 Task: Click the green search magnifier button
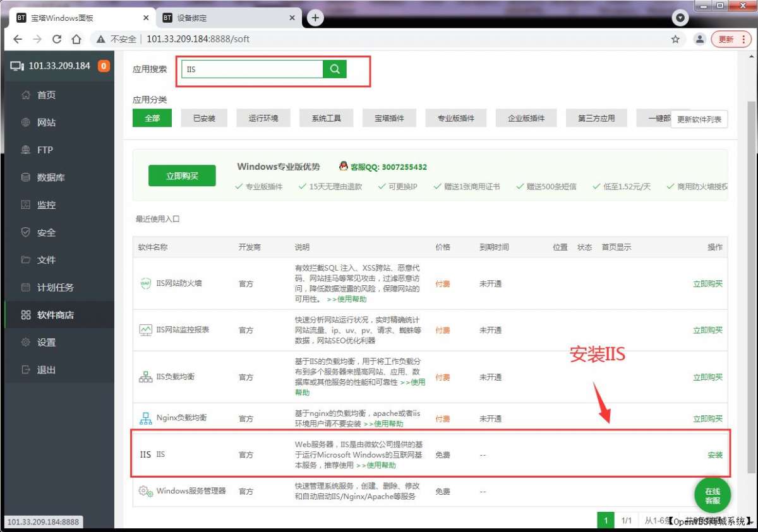(x=334, y=68)
